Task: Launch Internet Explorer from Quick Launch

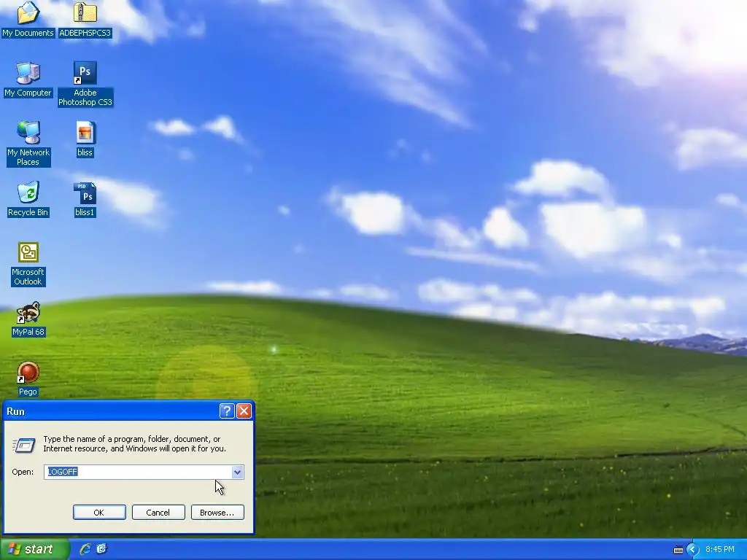Action: coord(85,549)
